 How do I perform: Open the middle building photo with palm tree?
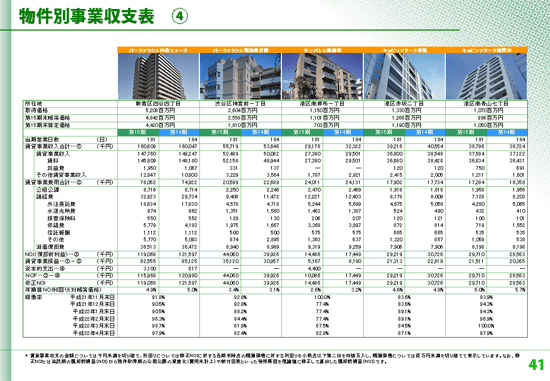(322, 76)
